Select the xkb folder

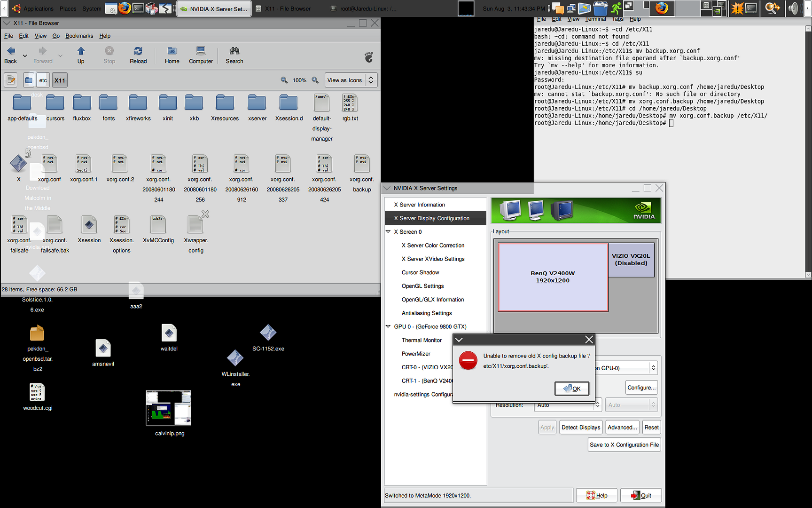coord(194,107)
